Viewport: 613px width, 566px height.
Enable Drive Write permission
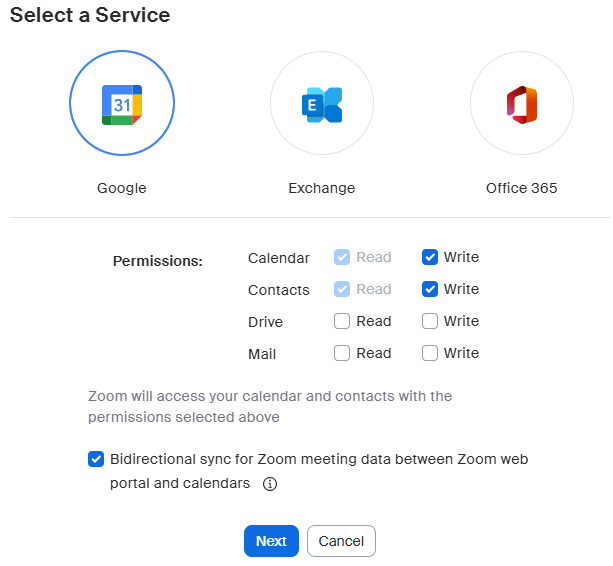click(430, 321)
